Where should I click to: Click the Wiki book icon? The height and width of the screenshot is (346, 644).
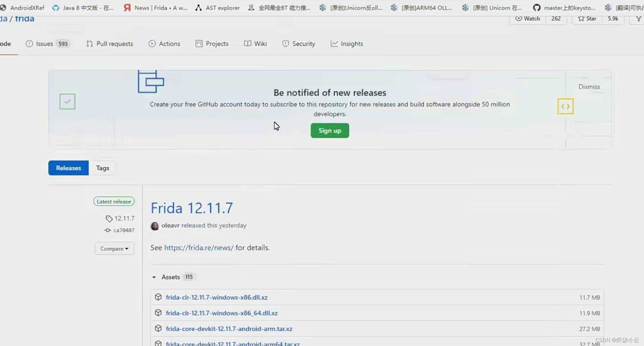tap(247, 44)
